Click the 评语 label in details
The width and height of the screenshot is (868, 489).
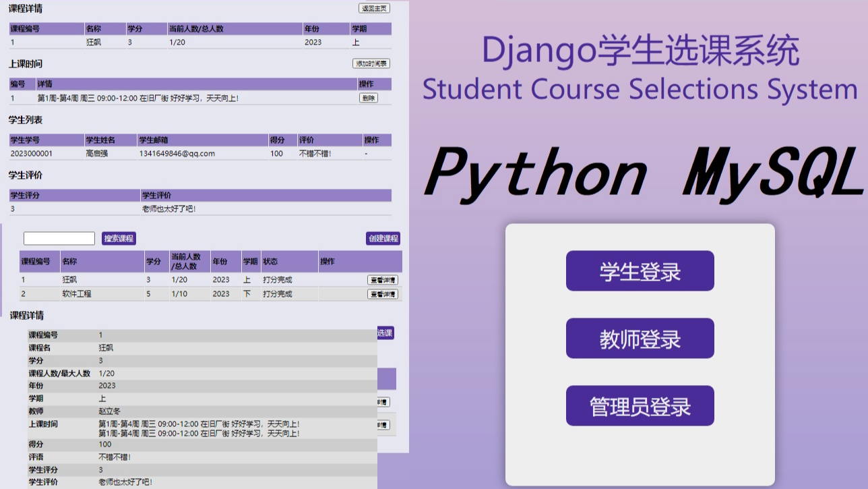(36, 457)
